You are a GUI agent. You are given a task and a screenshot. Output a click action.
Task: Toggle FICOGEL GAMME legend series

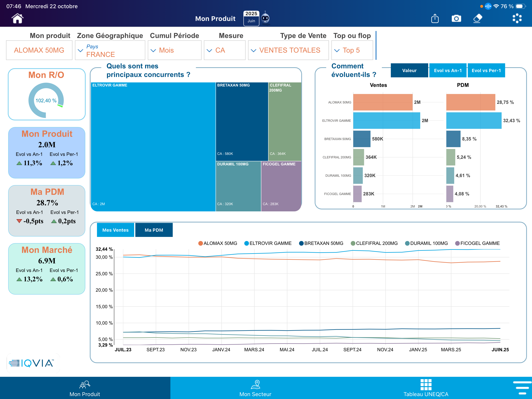[x=477, y=243]
